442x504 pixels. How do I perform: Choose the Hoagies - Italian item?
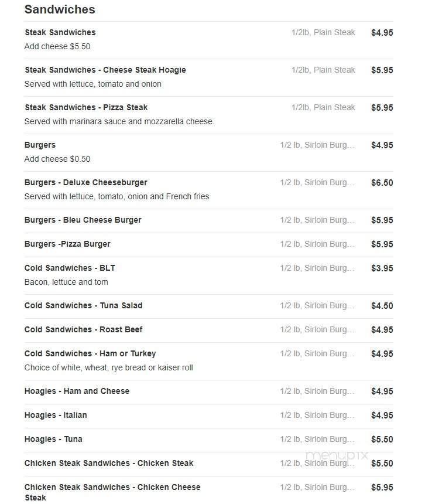pos(56,416)
